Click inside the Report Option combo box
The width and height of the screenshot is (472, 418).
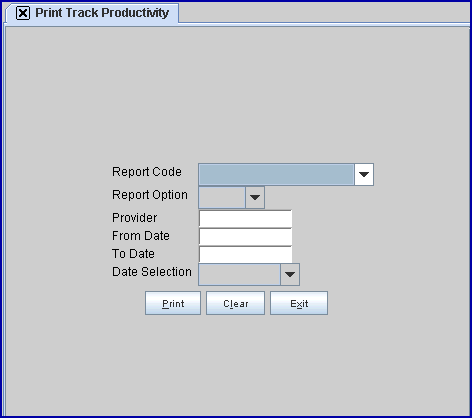(x=222, y=197)
